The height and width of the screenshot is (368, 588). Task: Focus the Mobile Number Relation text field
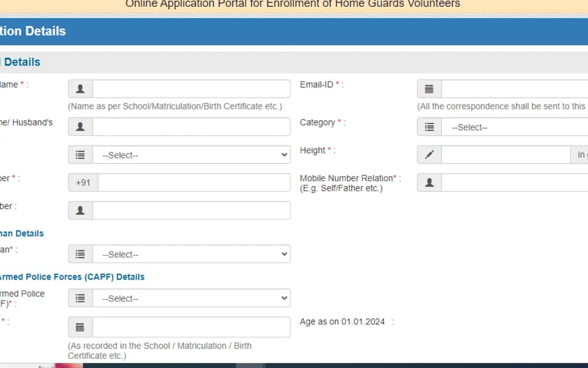(x=514, y=183)
